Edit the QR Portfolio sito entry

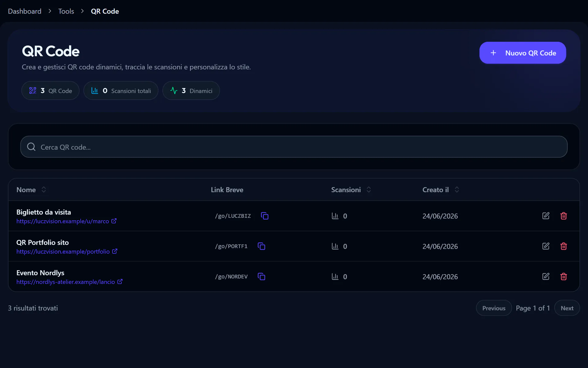coord(546,246)
